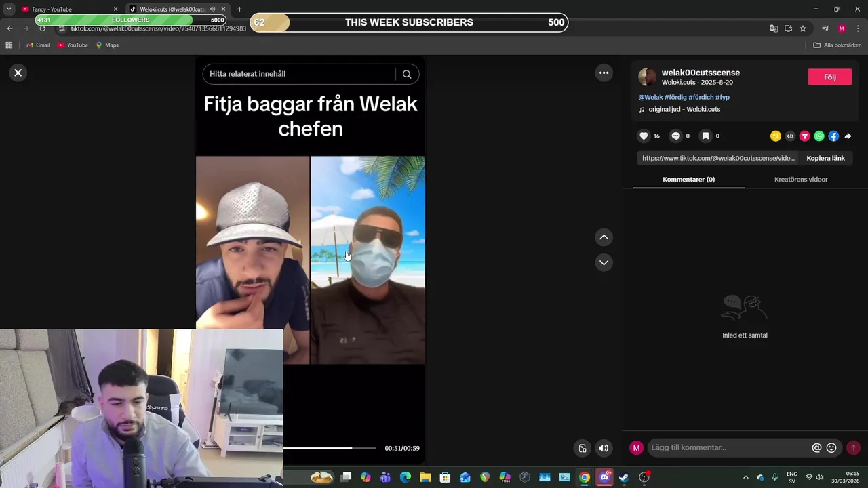This screenshot has width=868, height=488.
Task: Bookmark page with the star icon
Action: 803,28
